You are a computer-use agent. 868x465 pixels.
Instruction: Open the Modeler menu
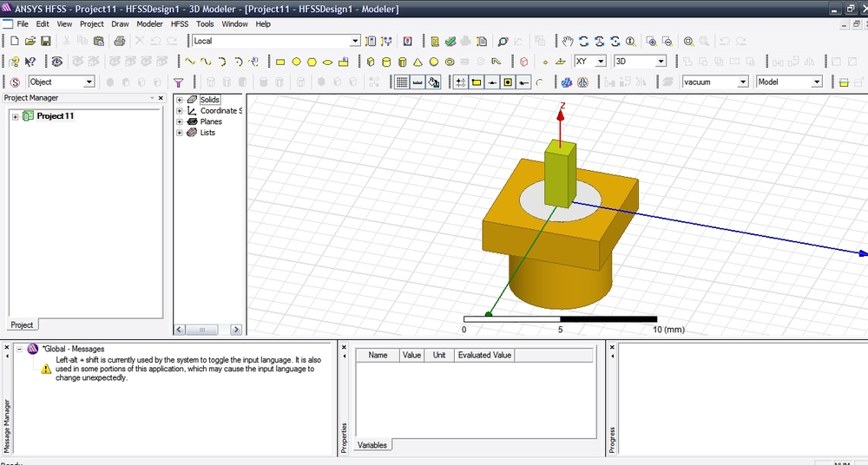pos(149,23)
